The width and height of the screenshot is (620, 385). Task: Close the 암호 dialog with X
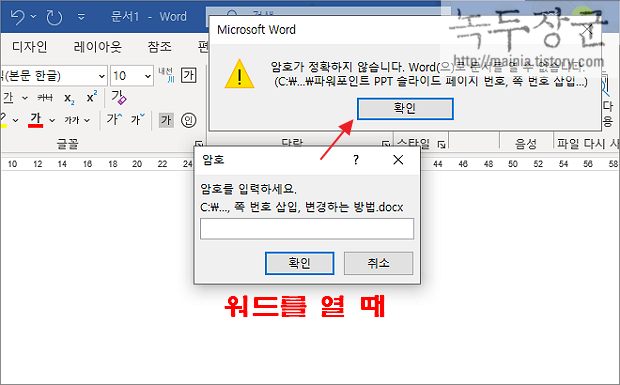click(398, 160)
